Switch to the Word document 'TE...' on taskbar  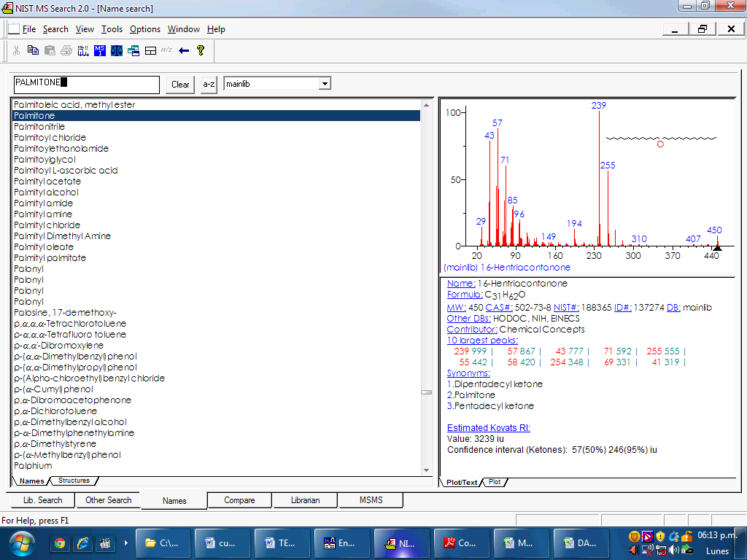click(282, 542)
